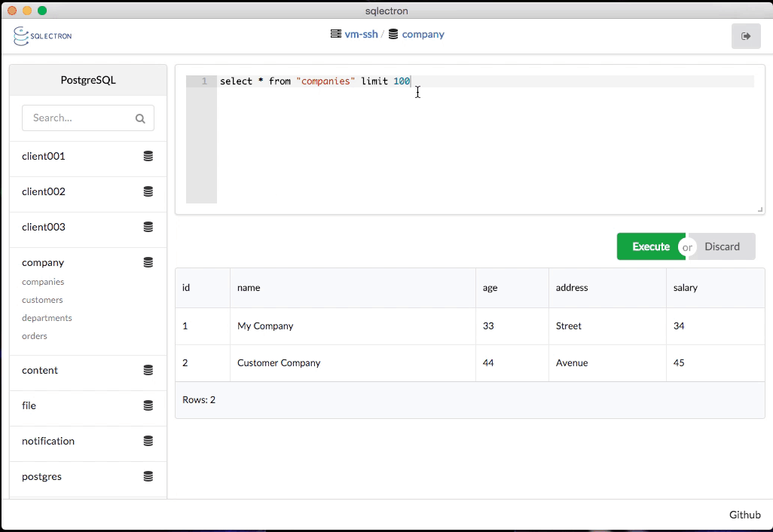Run the query with Execute button
The width and height of the screenshot is (773, 532).
pyautogui.click(x=650, y=246)
